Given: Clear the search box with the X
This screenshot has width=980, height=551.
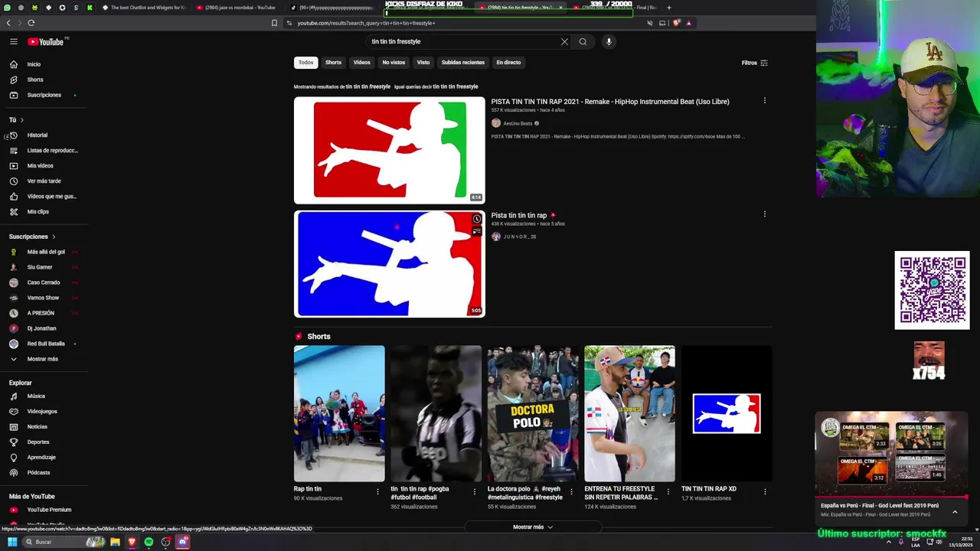Looking at the screenshot, I should pos(564,41).
